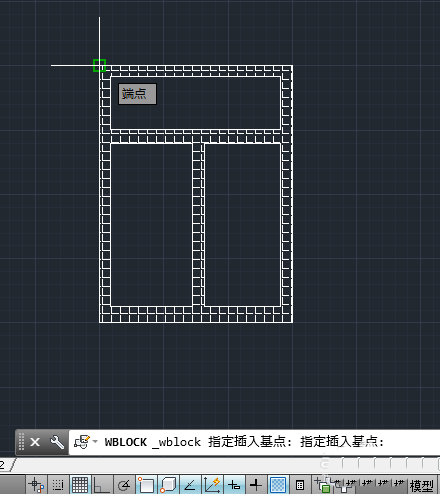Toggle Ortho Mode in status bar

(102, 485)
